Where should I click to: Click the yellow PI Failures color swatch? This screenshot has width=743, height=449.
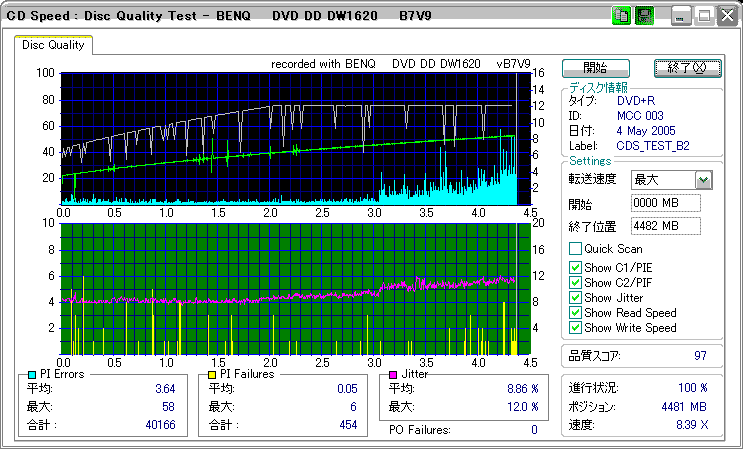(212, 374)
